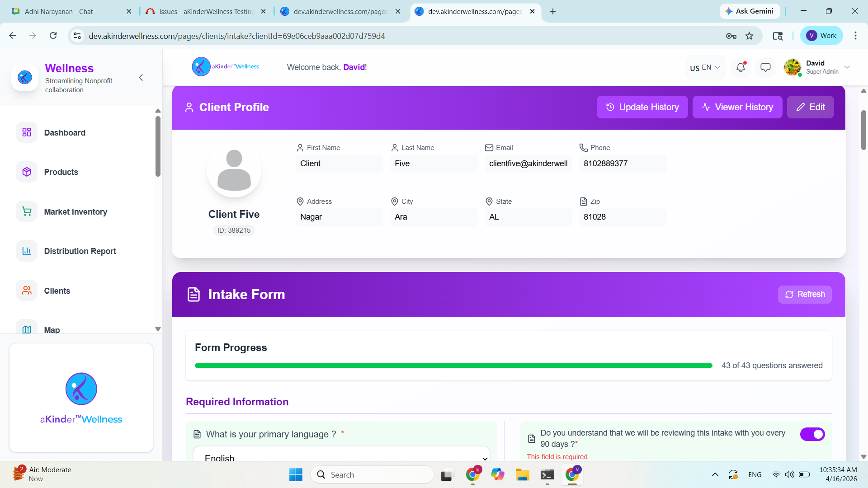Screen dimensions: 868x488
Task: Expand the David Super Admin menu
Action: tap(847, 67)
